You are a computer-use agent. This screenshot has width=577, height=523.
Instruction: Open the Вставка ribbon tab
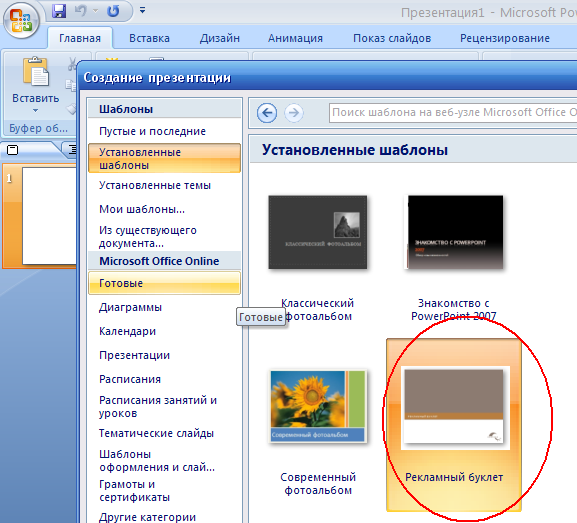click(149, 38)
